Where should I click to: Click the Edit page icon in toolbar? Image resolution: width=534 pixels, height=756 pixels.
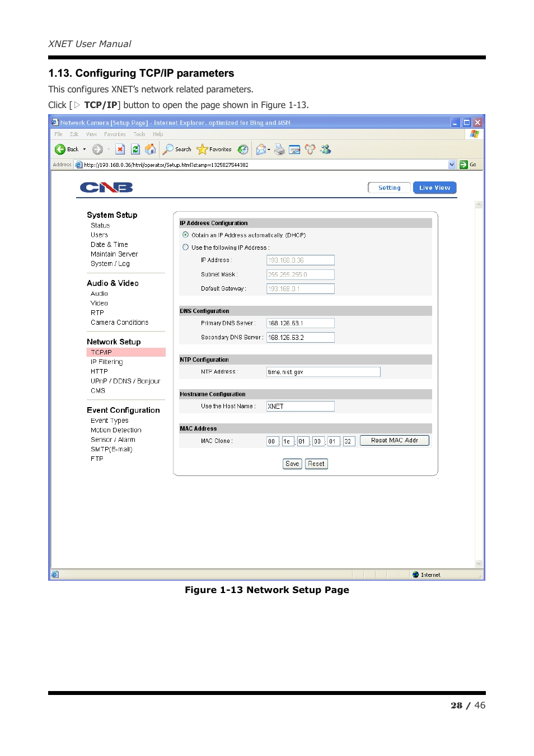294,150
